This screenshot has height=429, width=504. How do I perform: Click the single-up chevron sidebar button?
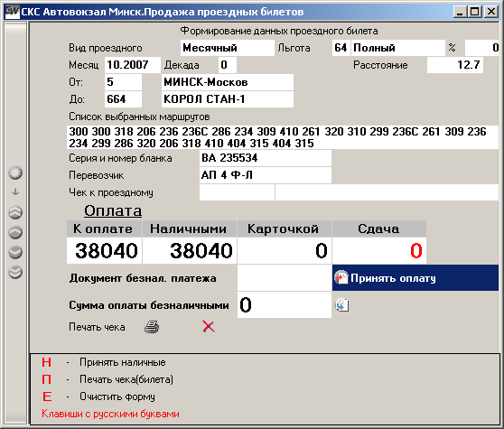pyautogui.click(x=15, y=232)
